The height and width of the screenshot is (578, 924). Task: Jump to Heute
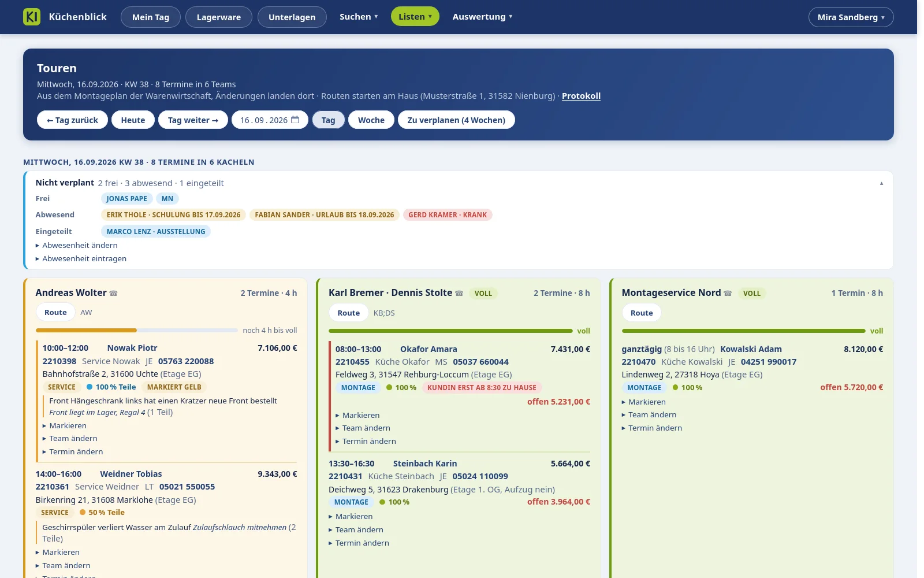[133, 120]
